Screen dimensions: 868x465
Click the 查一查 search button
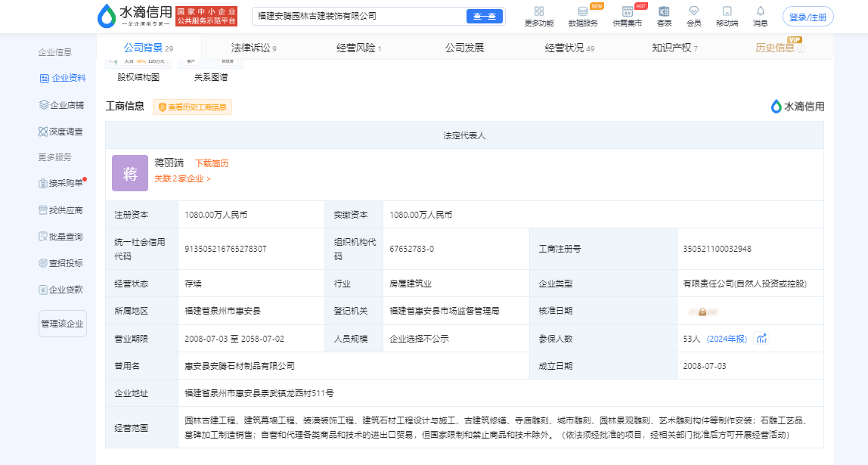tap(484, 16)
